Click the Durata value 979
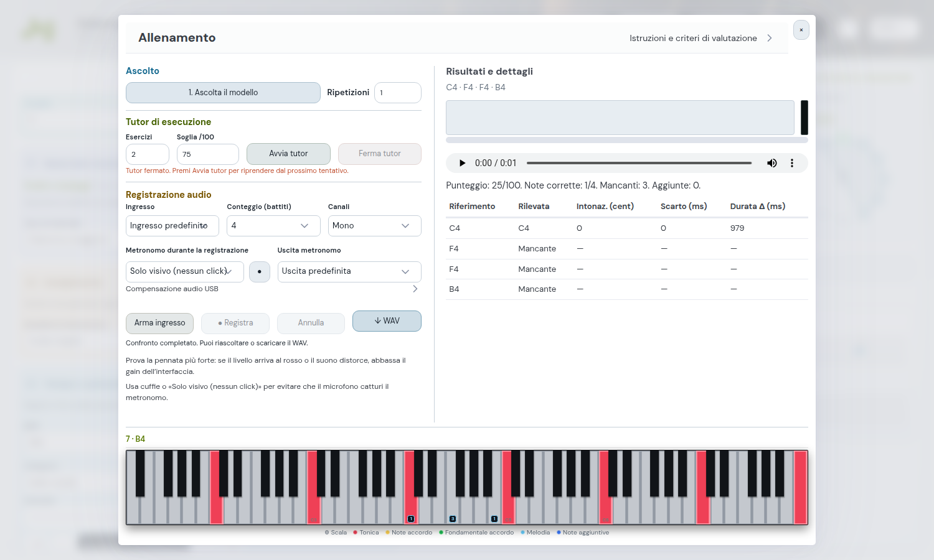 point(737,228)
